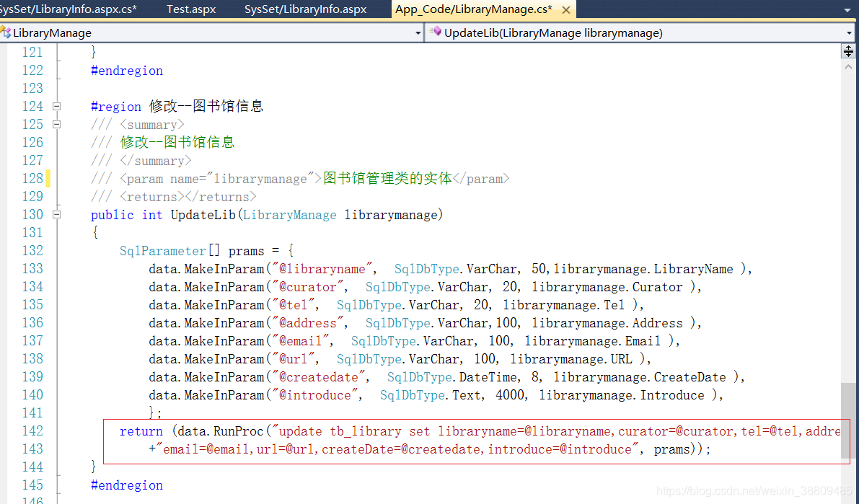Image resolution: width=859 pixels, height=504 pixels.
Task: Switch to SysSet/LibraryInfo.aspx.cs tab
Action: 69,9
